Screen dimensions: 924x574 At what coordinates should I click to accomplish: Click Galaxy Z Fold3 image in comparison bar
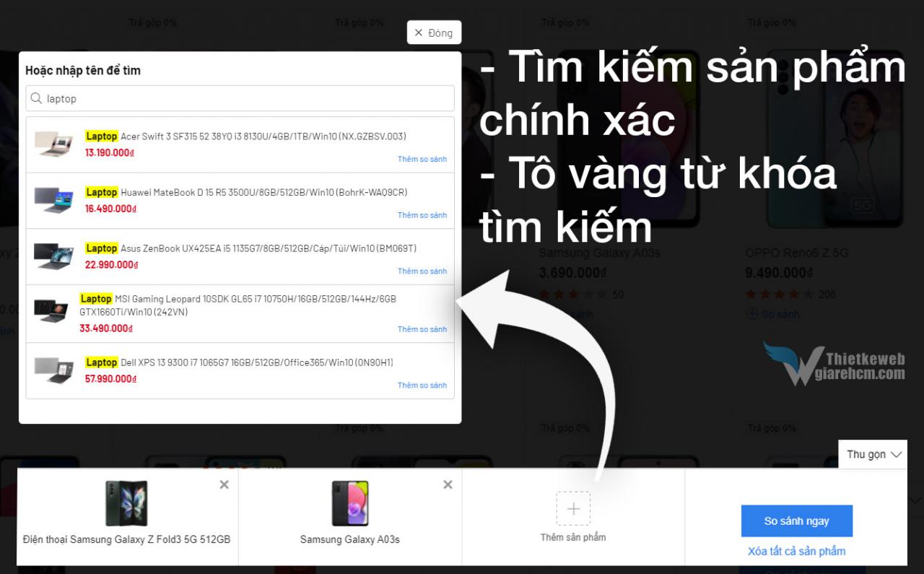(x=126, y=503)
